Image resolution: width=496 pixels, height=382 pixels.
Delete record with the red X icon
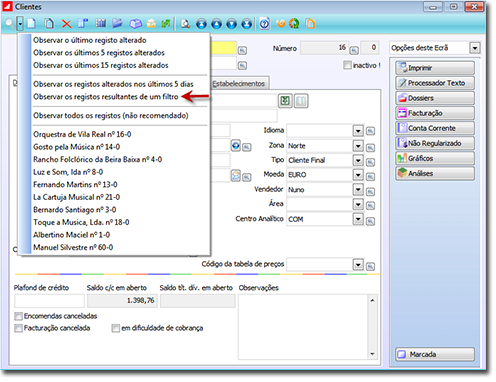(66, 24)
